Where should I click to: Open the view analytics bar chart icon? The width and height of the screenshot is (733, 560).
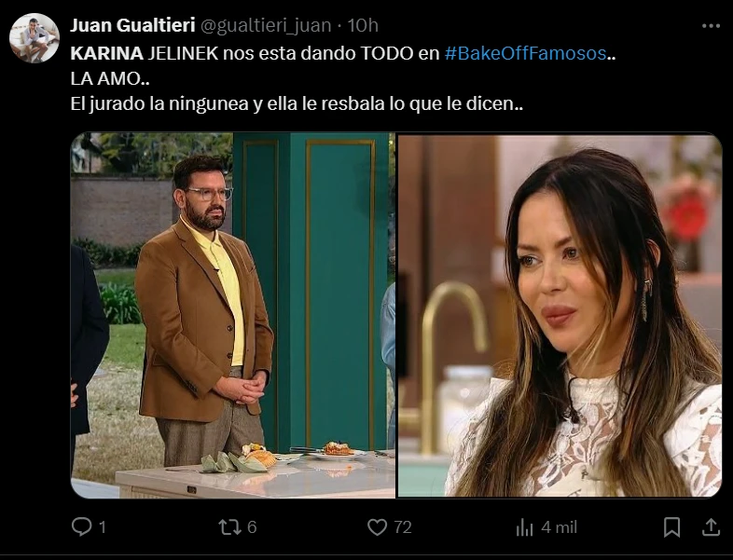click(x=524, y=527)
